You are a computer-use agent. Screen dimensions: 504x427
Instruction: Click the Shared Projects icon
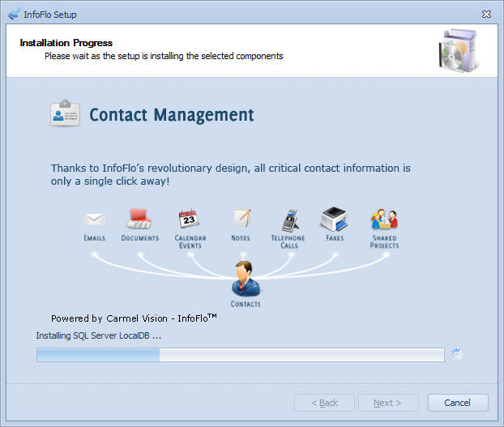(x=384, y=219)
